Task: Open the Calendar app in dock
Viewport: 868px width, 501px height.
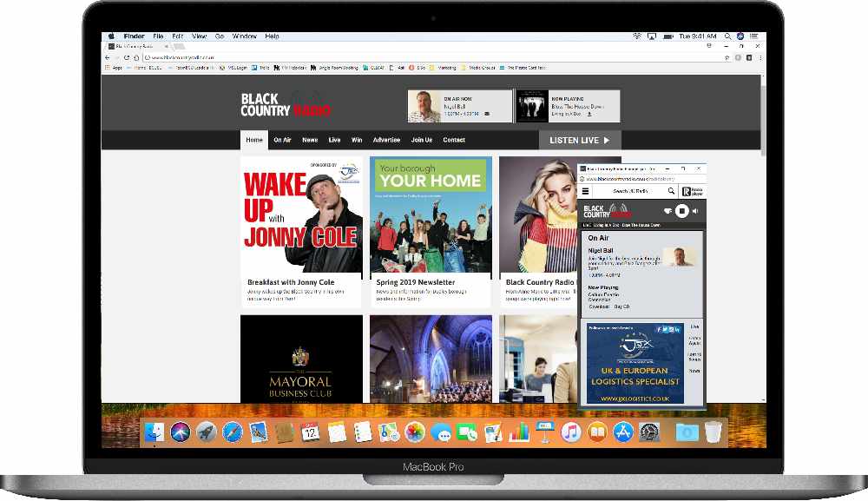Action: (x=311, y=432)
